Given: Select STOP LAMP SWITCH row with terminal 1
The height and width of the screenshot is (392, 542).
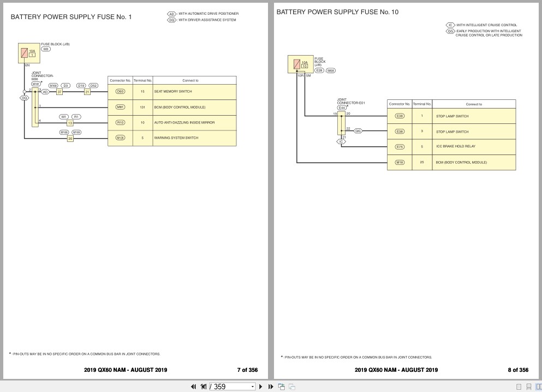Looking at the screenshot, I should [x=451, y=116].
